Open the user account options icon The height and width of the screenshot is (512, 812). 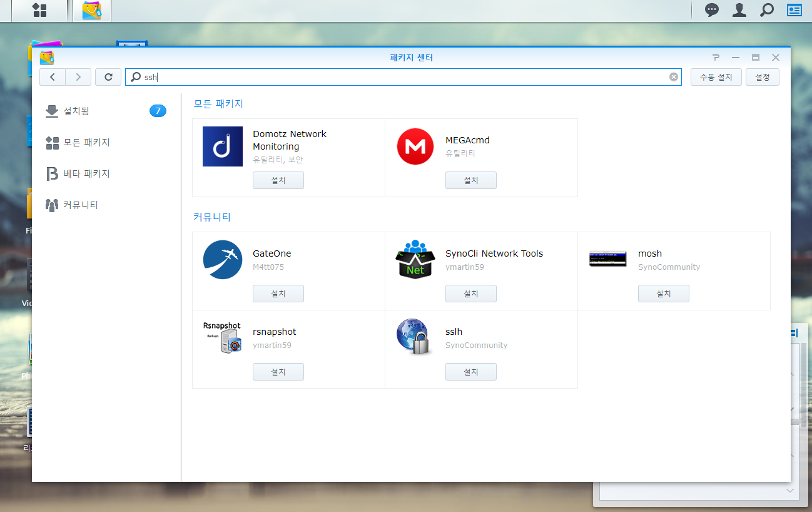pyautogui.click(x=739, y=10)
